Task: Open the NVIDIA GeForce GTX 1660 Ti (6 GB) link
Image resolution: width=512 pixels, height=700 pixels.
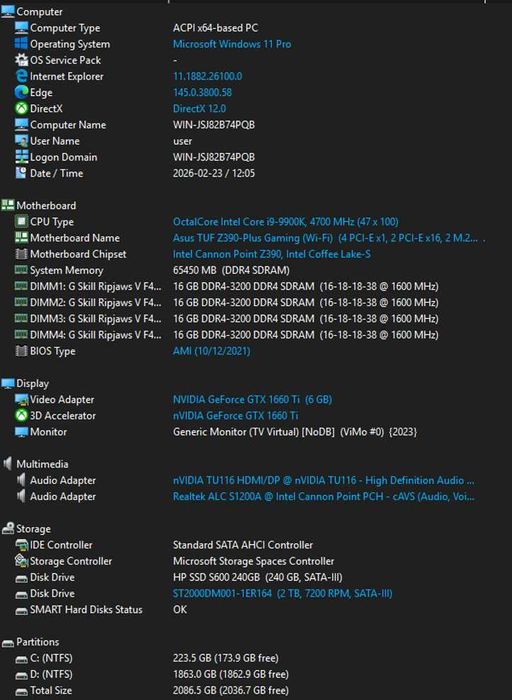Action: [252, 399]
